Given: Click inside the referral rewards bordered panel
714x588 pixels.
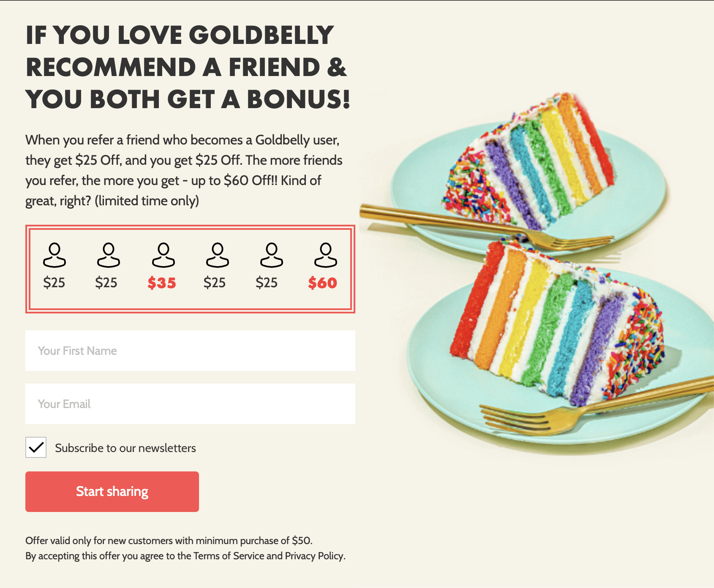Looking at the screenshot, I should click(x=191, y=269).
